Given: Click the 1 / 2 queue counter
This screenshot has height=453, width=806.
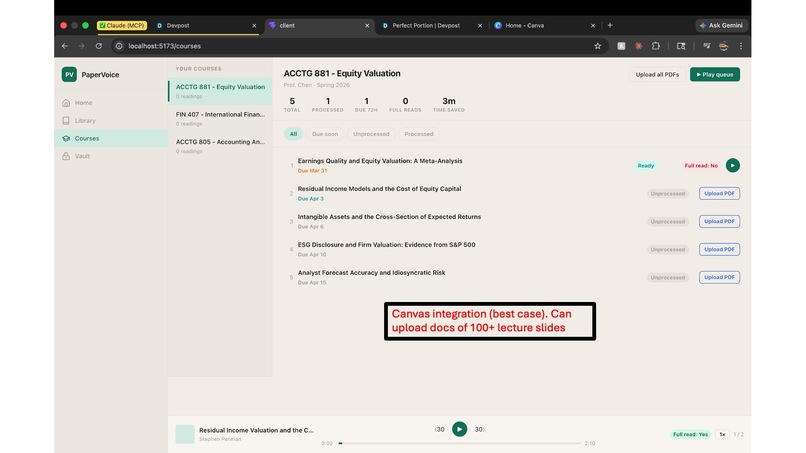Looking at the screenshot, I should click(x=738, y=434).
